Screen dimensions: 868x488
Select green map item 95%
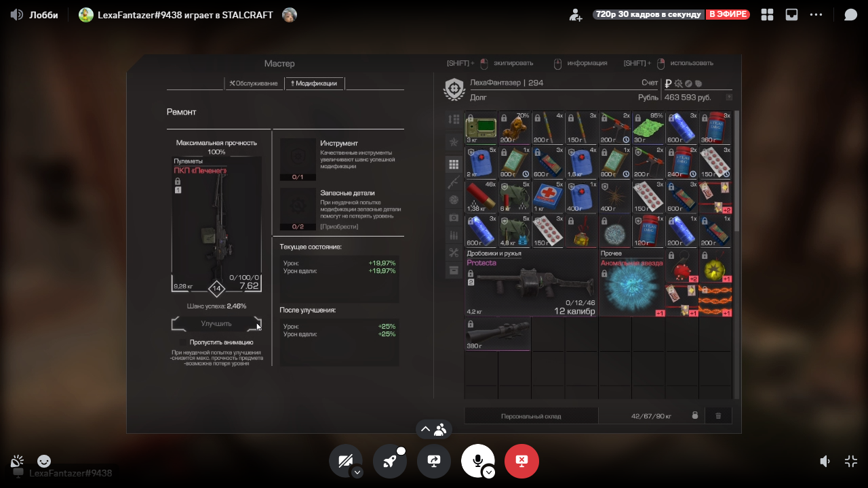[648, 128]
